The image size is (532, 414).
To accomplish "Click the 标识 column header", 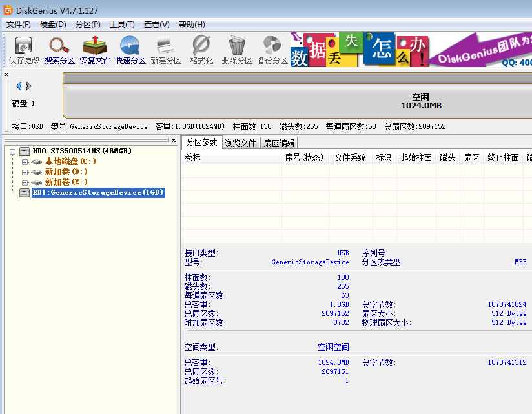I will 384,157.
